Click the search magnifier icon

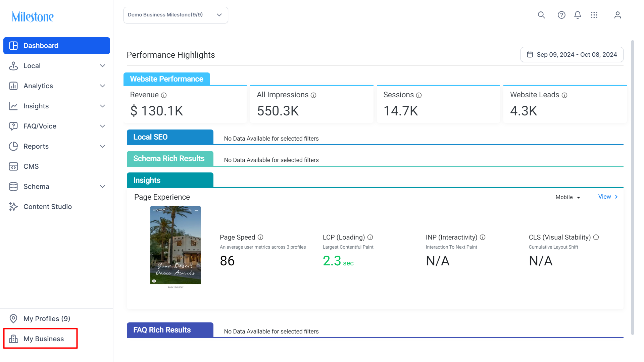tap(541, 15)
